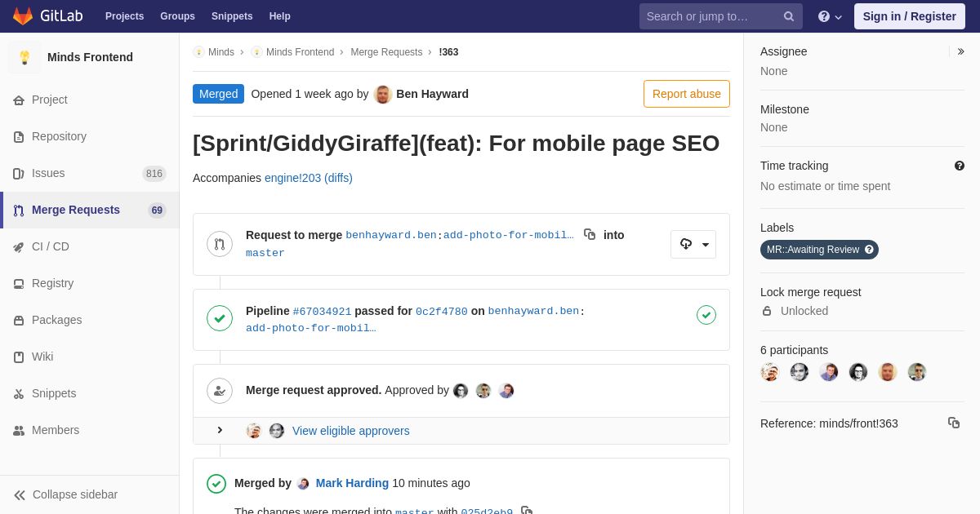The width and height of the screenshot is (980, 514).
Task: Click the CI / CD rocket icon
Action: 19,247
